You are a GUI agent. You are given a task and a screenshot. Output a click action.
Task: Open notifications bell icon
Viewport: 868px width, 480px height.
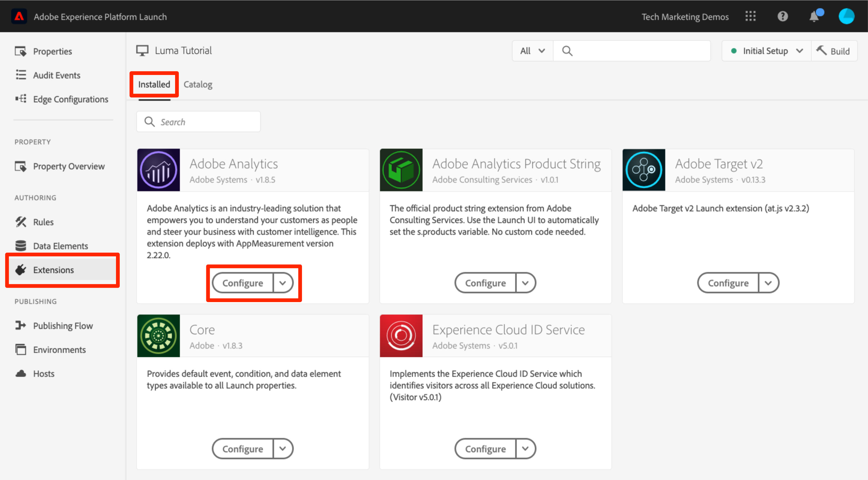814,16
